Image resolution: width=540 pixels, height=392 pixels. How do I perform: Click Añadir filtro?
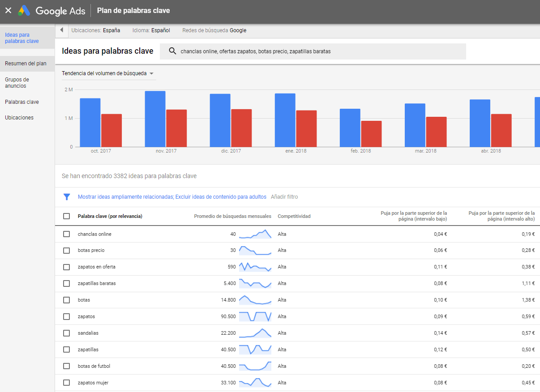(284, 197)
